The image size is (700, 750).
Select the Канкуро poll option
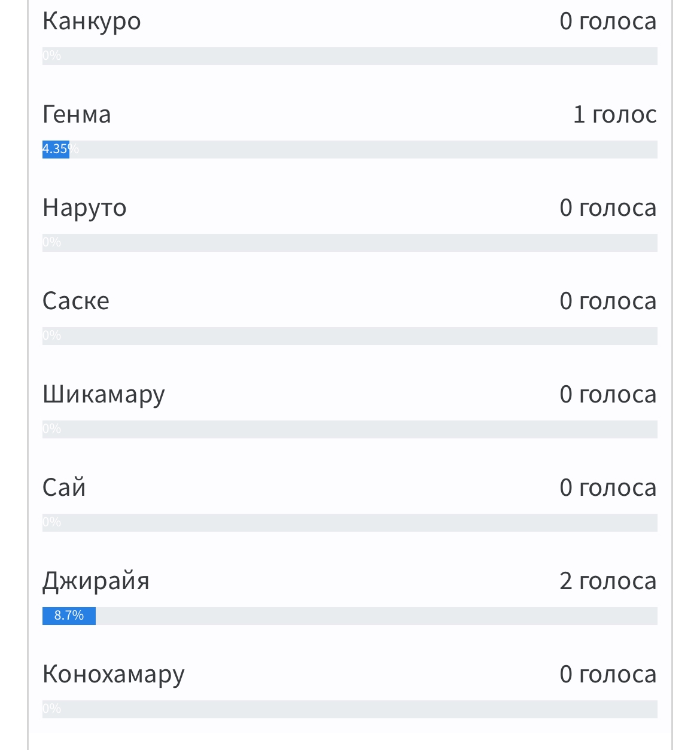click(x=92, y=22)
